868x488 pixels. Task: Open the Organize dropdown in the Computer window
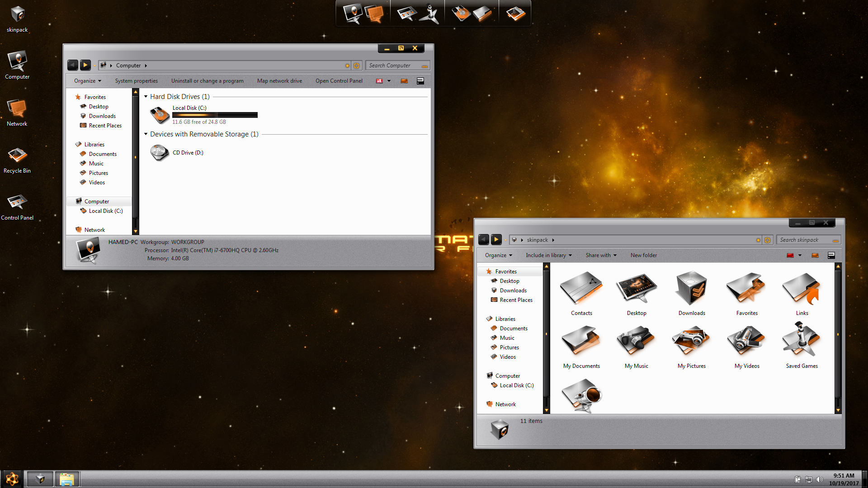click(x=88, y=81)
